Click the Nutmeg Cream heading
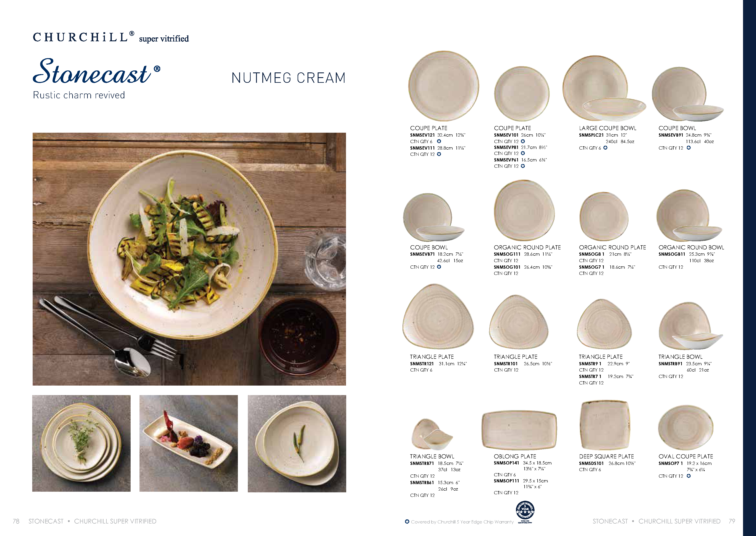The image size is (756, 536). click(x=288, y=78)
